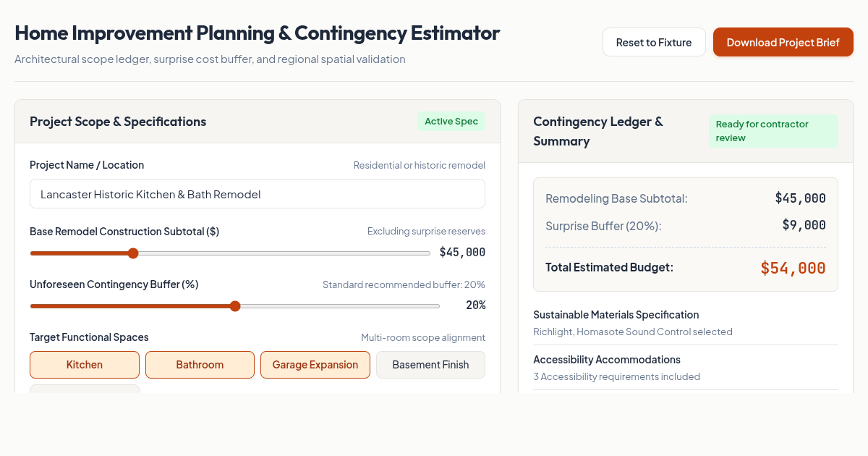Click the Surprise Buffer (20%) label
Viewport: 868px width, 456px height.
[603, 226]
